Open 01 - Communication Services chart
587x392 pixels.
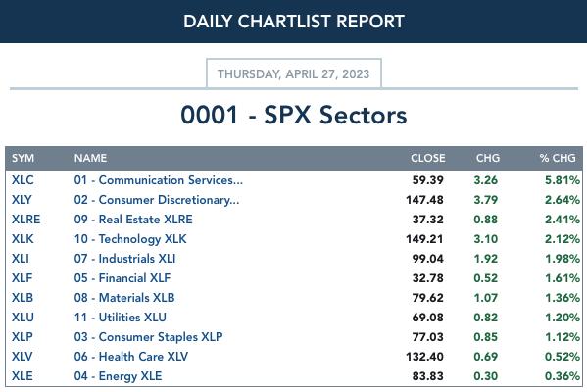pyautogui.click(x=159, y=180)
